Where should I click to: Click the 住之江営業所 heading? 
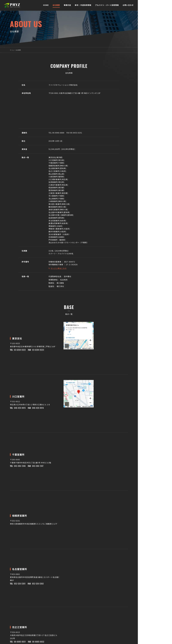click(x=20, y=627)
